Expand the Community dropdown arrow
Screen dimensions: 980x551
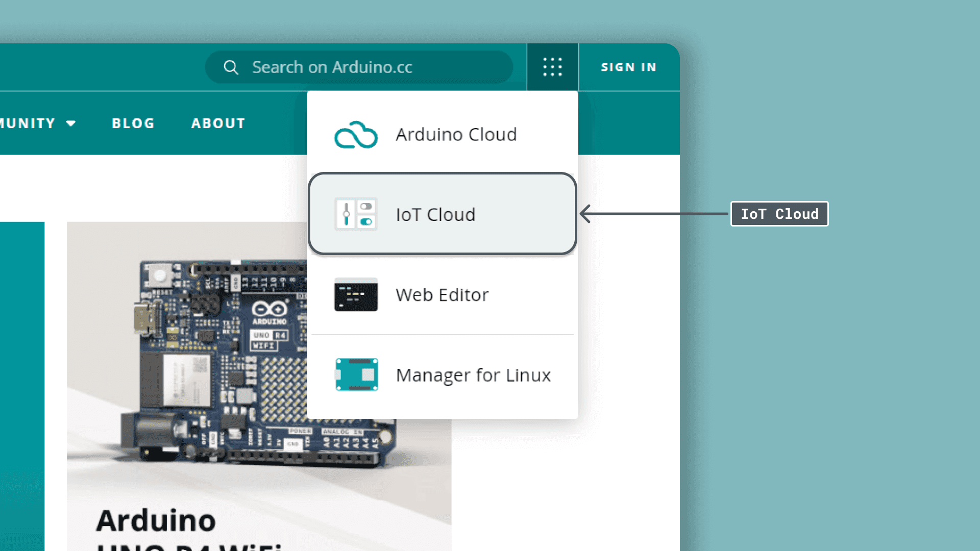71,123
